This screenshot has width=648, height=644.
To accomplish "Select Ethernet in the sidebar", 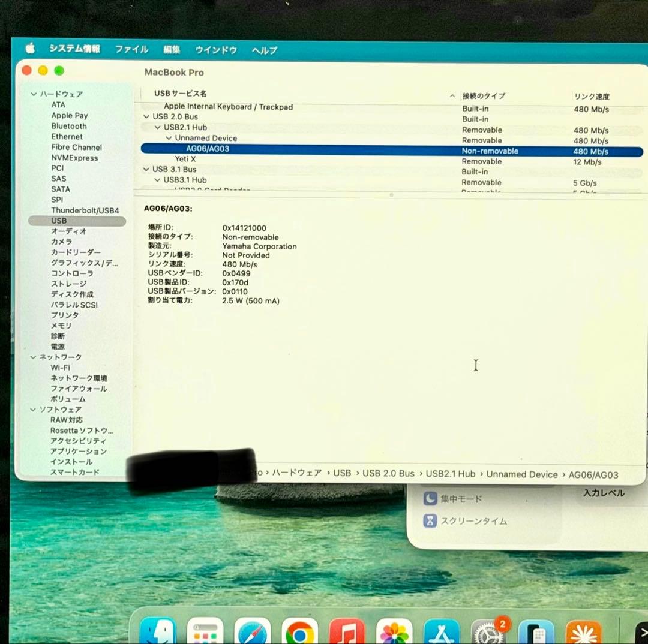I will click(x=67, y=137).
